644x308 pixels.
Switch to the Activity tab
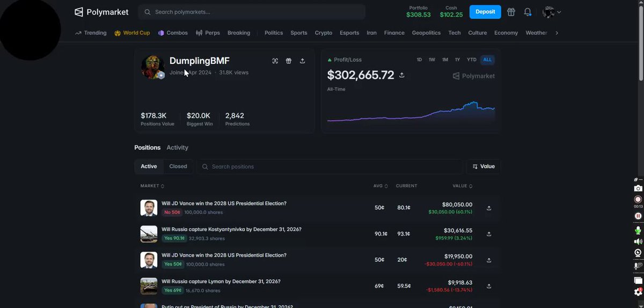[177, 148]
